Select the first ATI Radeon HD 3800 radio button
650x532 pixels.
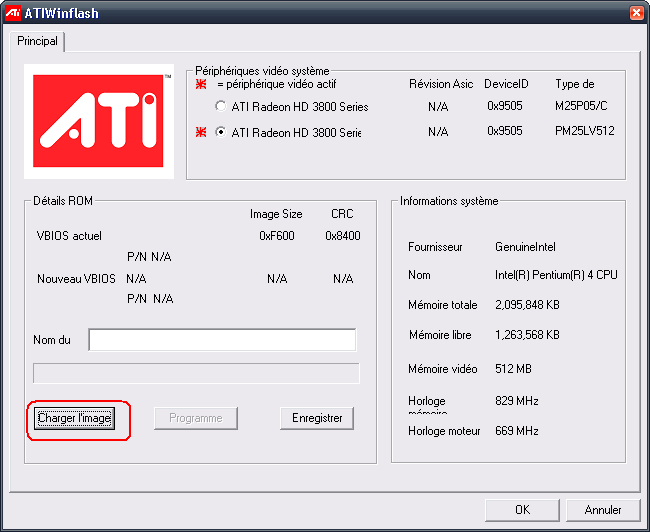click(221, 107)
